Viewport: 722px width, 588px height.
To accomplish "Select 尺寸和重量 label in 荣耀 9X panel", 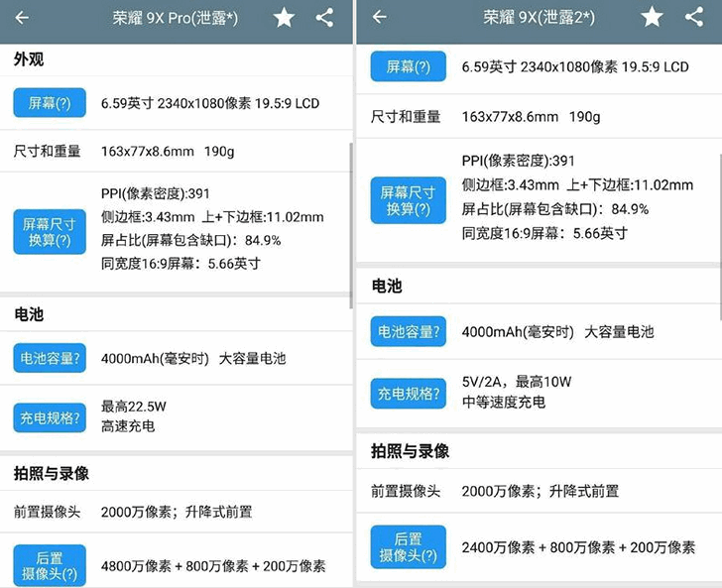I will [x=406, y=116].
